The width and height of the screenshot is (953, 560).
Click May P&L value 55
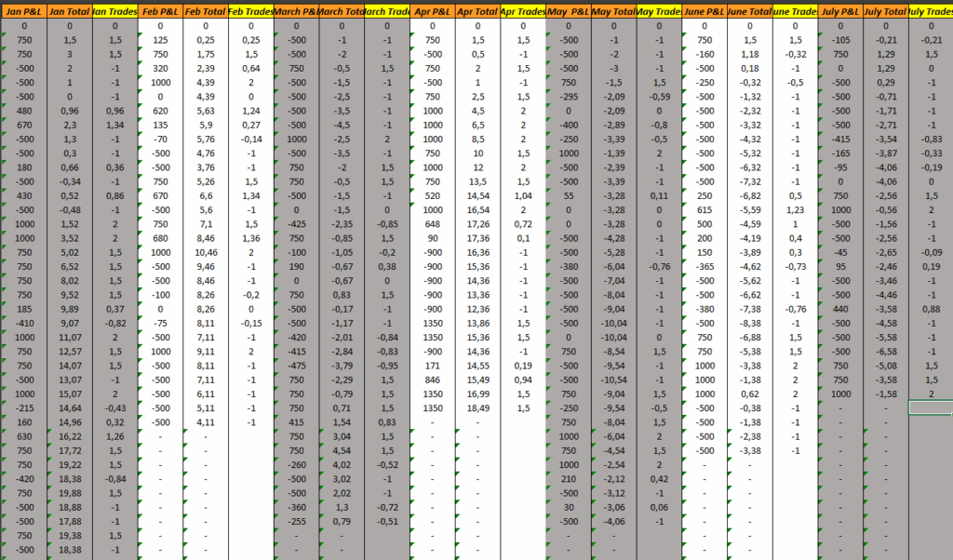click(x=569, y=195)
